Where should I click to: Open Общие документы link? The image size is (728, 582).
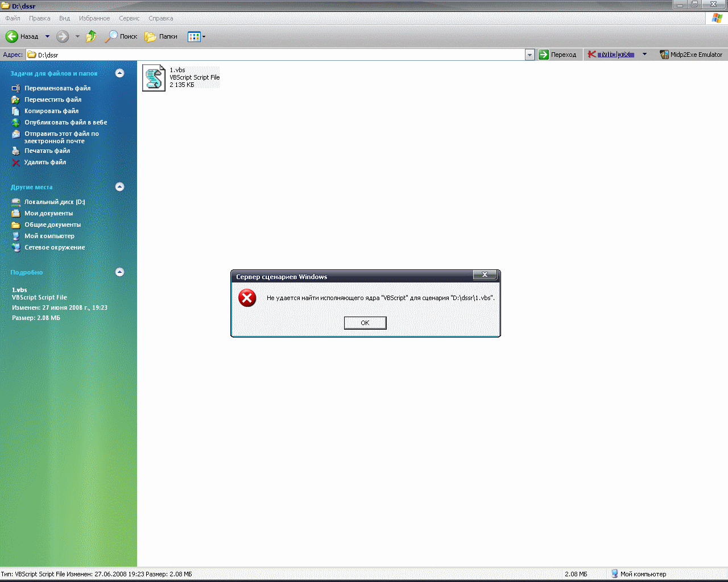(x=52, y=225)
